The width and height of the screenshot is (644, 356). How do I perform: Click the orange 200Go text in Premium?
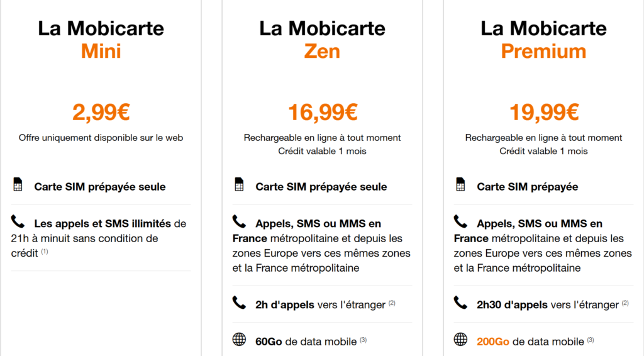pyautogui.click(x=493, y=342)
